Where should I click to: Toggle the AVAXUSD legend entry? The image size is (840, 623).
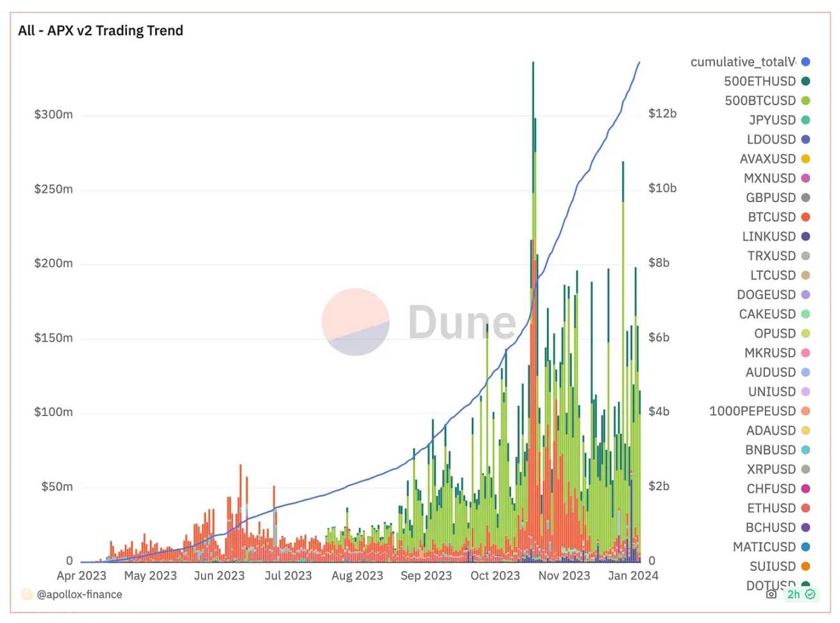pyautogui.click(x=775, y=159)
